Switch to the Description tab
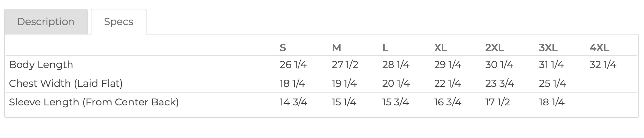Viewport: 644px width, 138px height. pos(46,22)
